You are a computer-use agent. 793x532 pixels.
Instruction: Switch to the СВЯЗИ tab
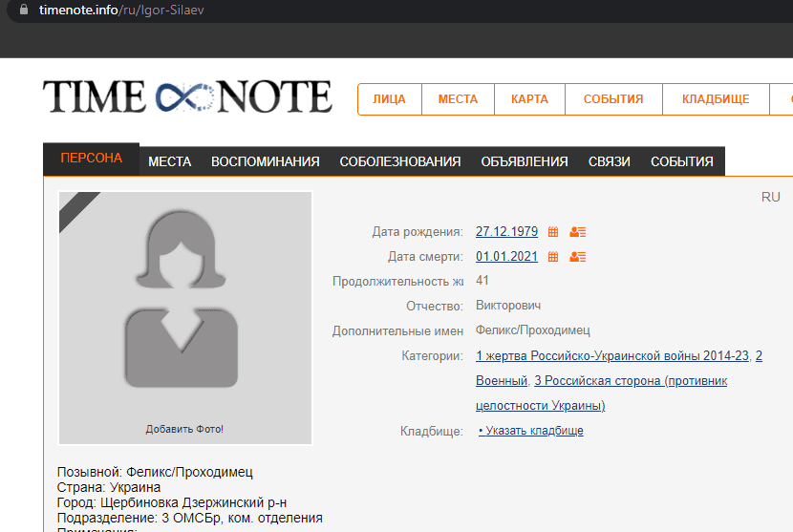(x=610, y=161)
